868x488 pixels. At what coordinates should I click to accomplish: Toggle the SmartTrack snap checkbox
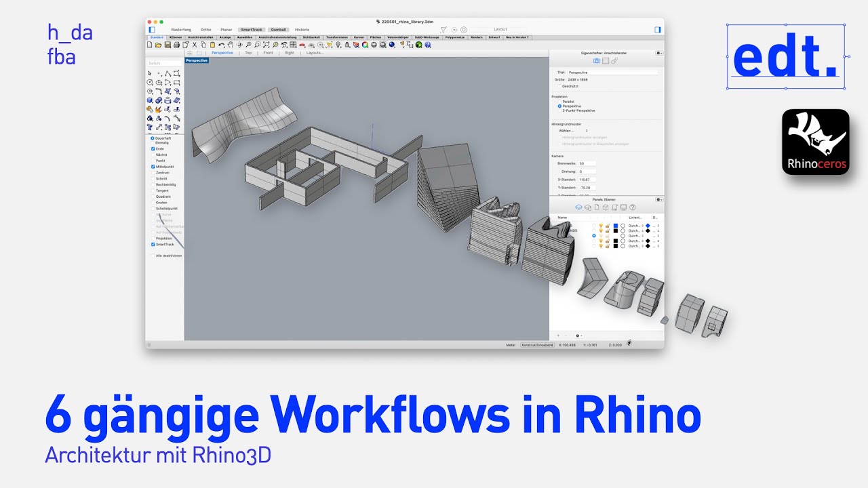[153, 245]
